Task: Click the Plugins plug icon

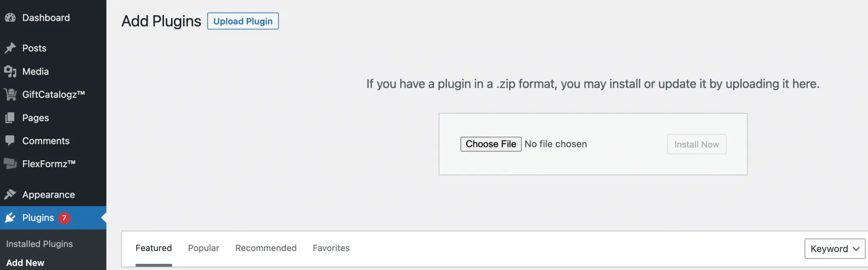Action: (10, 218)
